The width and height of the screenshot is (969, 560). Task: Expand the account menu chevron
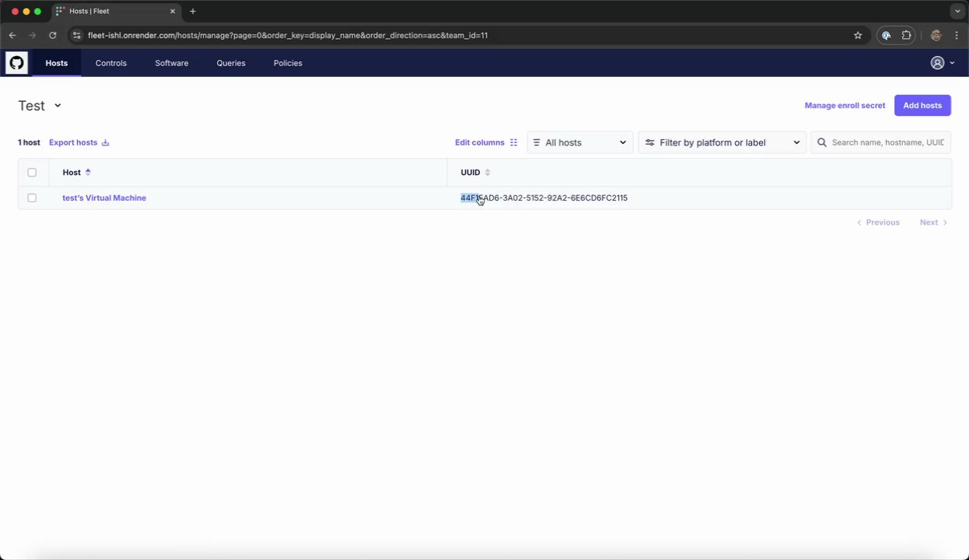coord(952,63)
